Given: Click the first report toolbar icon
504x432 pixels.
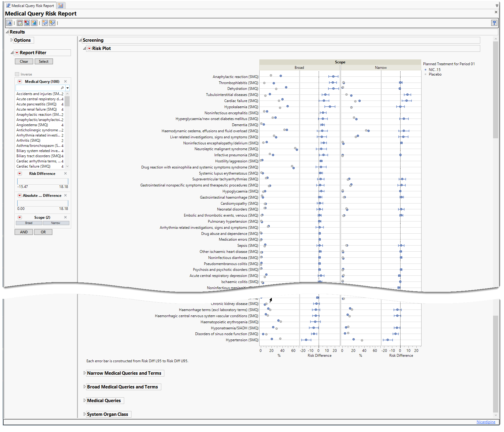Looking at the screenshot, I should coord(9,23).
